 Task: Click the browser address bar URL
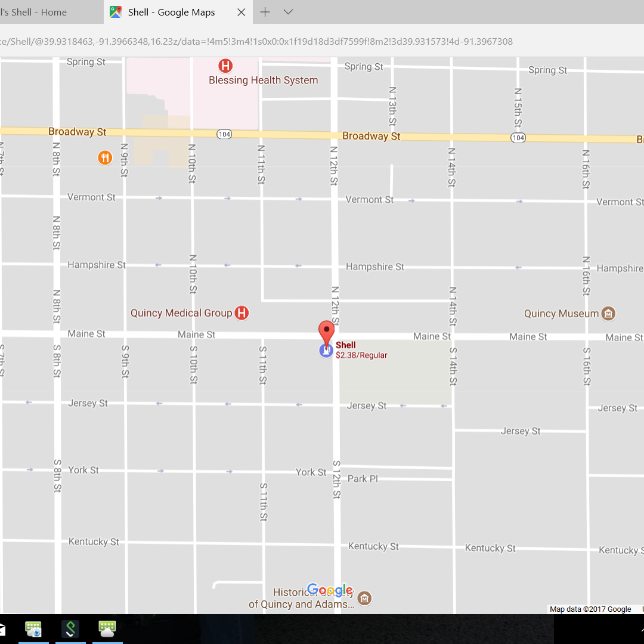point(256,41)
